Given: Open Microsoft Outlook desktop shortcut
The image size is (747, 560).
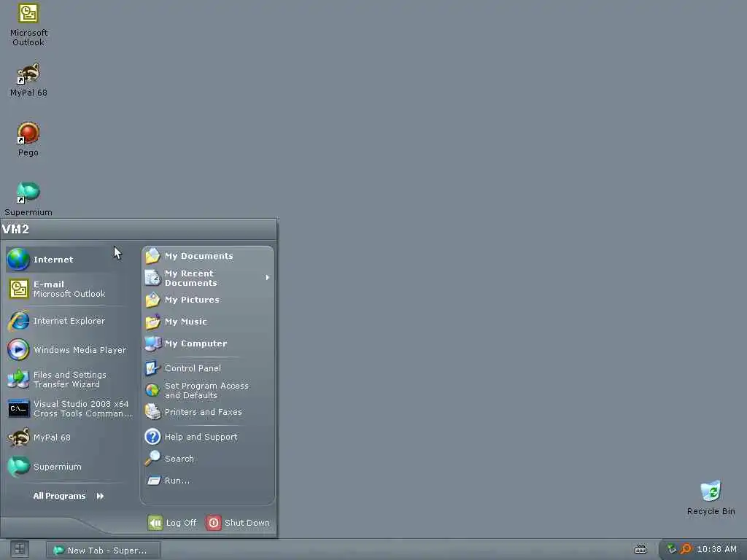Looking at the screenshot, I should click(28, 25).
